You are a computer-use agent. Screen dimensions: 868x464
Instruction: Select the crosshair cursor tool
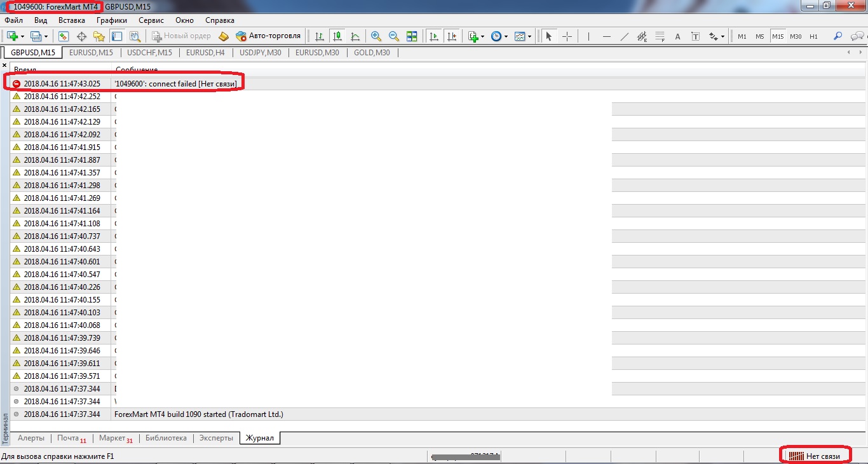(x=567, y=36)
